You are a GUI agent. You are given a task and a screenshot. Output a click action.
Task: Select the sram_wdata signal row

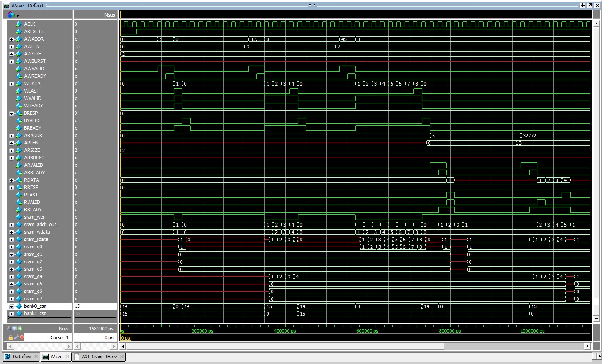pyautogui.click(x=41, y=232)
